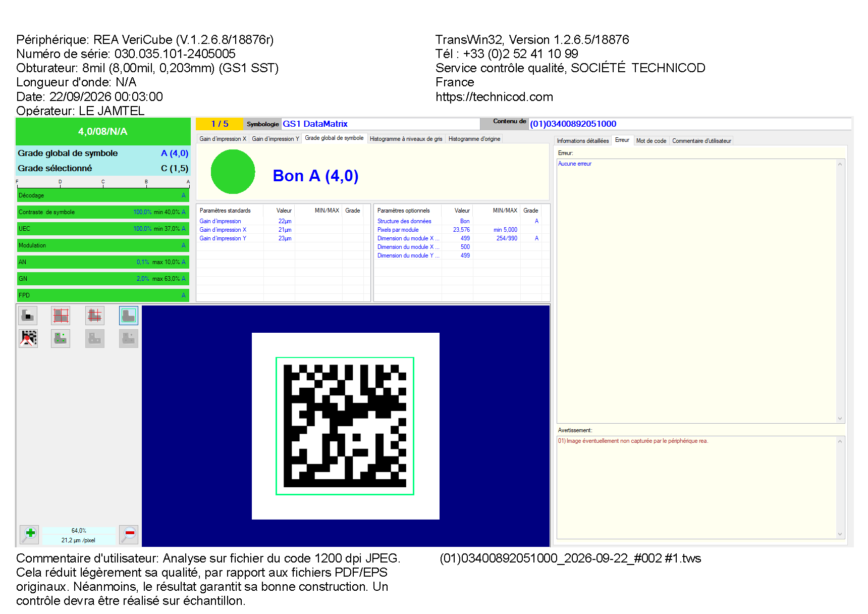
Task: Open the Gain d'impression X tab
Action: (x=223, y=139)
